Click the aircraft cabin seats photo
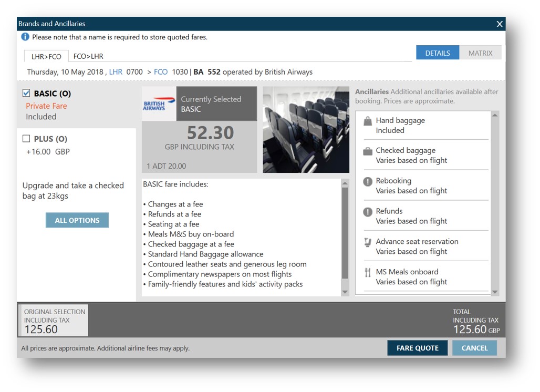 pos(306,129)
